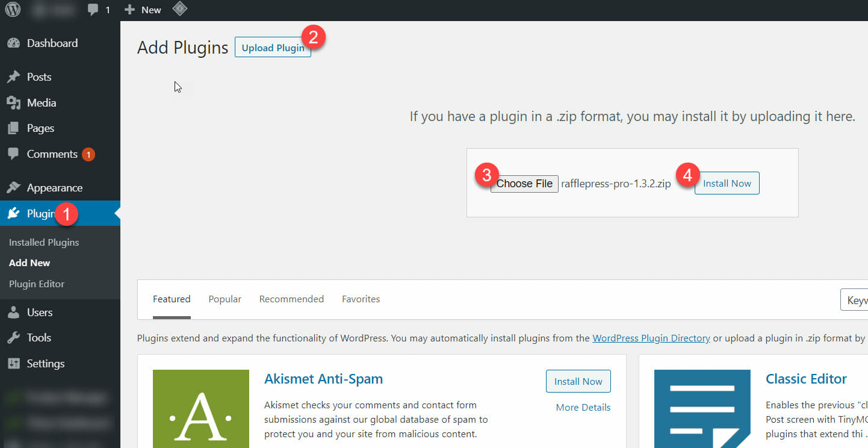Switch to the Popular tab

pos(225,299)
